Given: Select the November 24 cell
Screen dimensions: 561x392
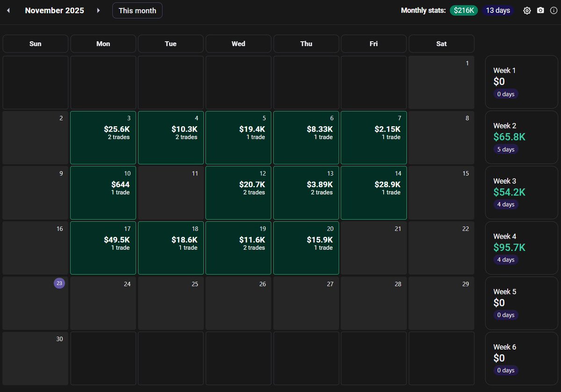Looking at the screenshot, I should tap(103, 303).
